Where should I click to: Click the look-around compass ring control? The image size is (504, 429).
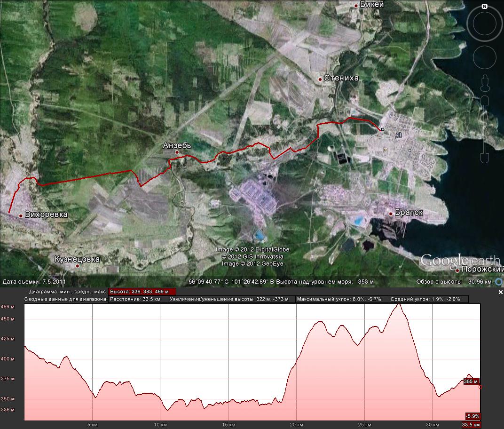484,24
